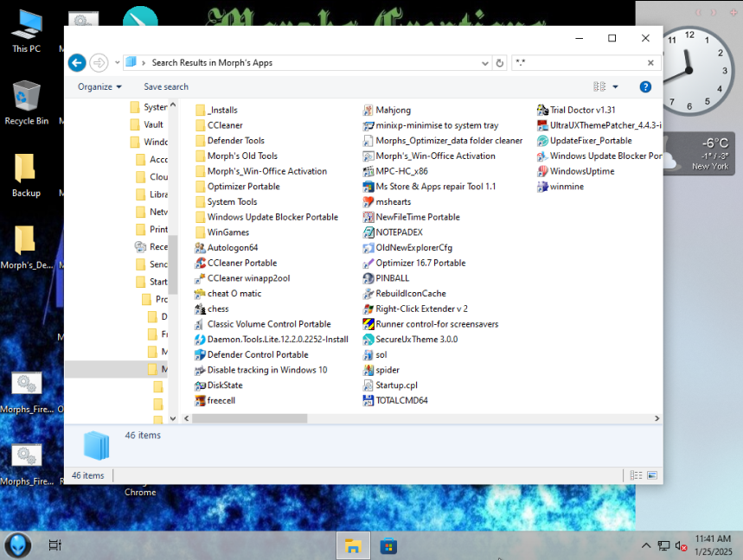Viewport: 743px width, 560px height.
Task: Select the winmine game icon
Action: click(x=542, y=187)
